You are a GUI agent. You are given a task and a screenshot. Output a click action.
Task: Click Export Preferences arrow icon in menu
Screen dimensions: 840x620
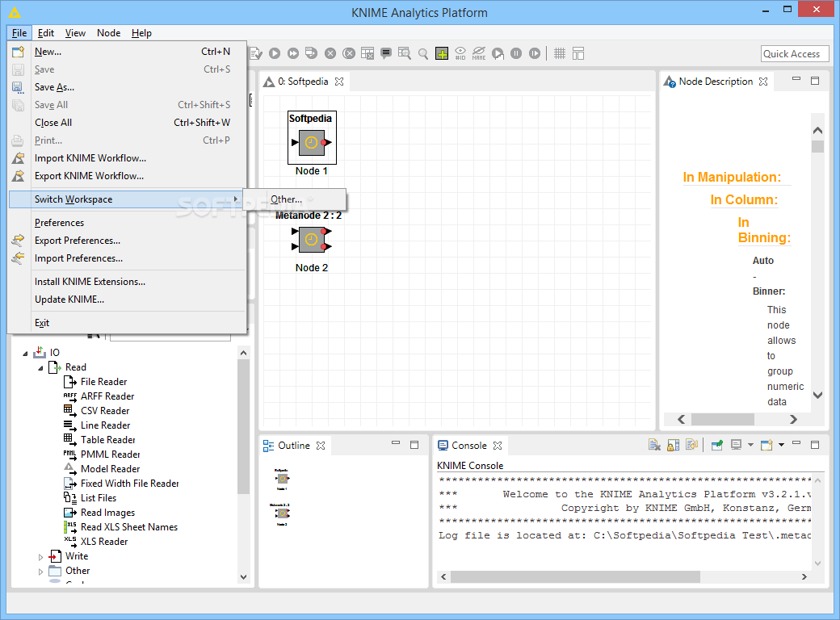pos(19,240)
